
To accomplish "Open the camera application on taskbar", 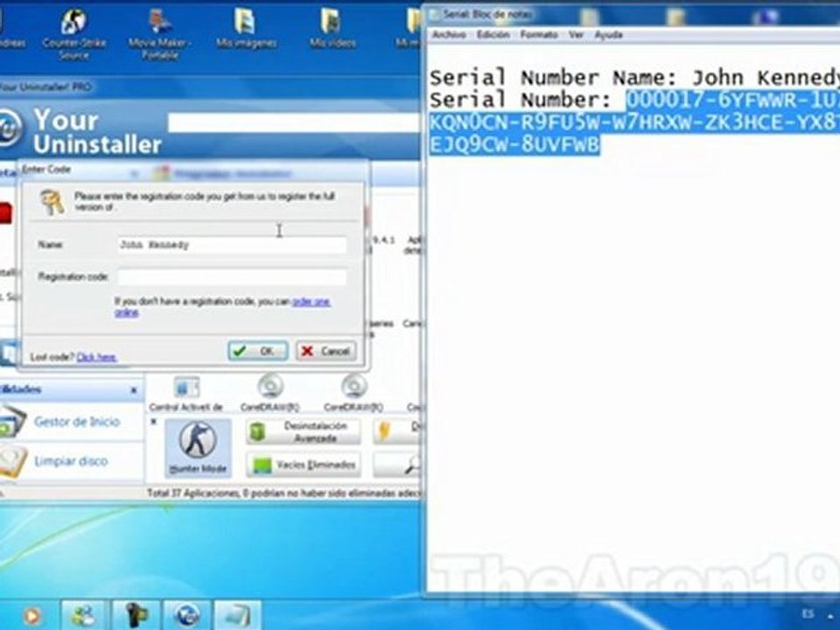I will tap(136, 615).
